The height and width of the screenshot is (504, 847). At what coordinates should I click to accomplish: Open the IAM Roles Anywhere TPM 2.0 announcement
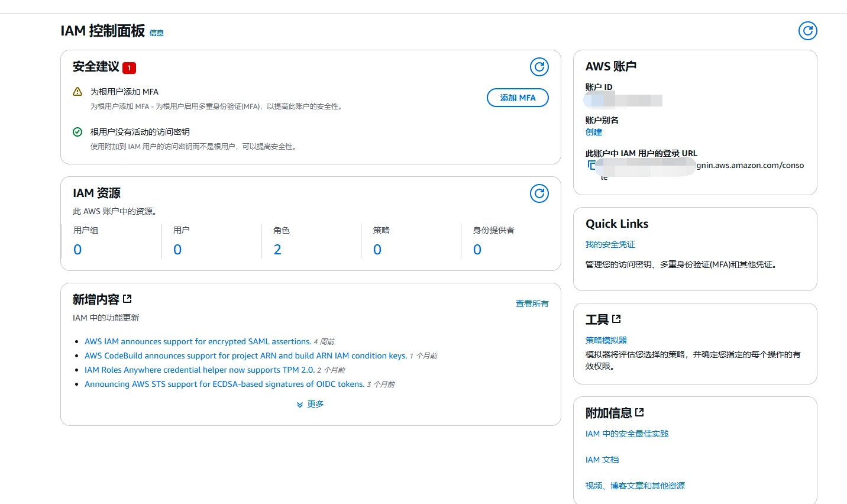[x=200, y=370]
